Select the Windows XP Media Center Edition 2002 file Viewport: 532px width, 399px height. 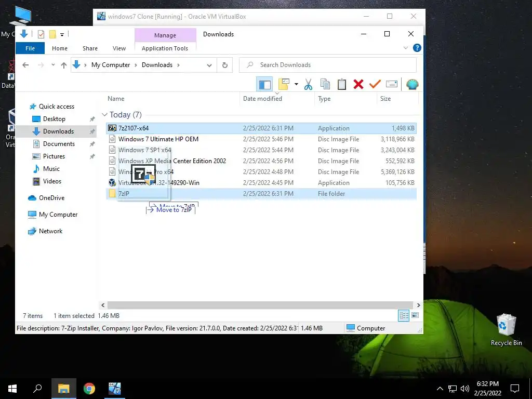261,161
